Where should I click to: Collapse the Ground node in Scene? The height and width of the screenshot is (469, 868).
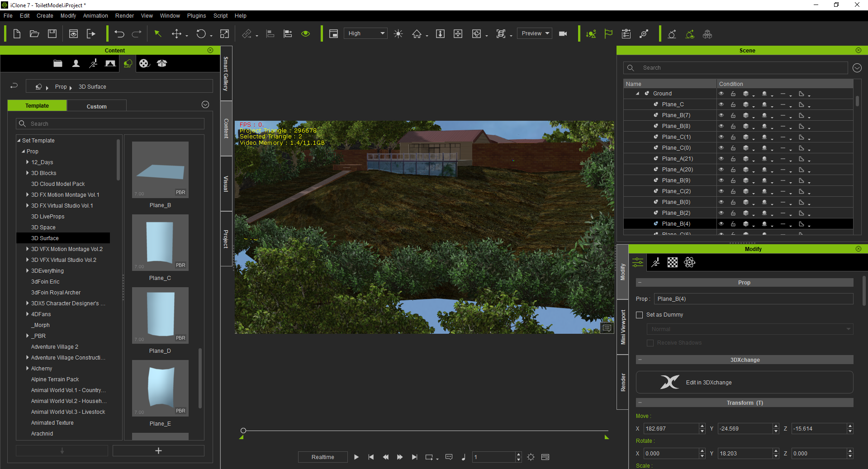(x=637, y=94)
